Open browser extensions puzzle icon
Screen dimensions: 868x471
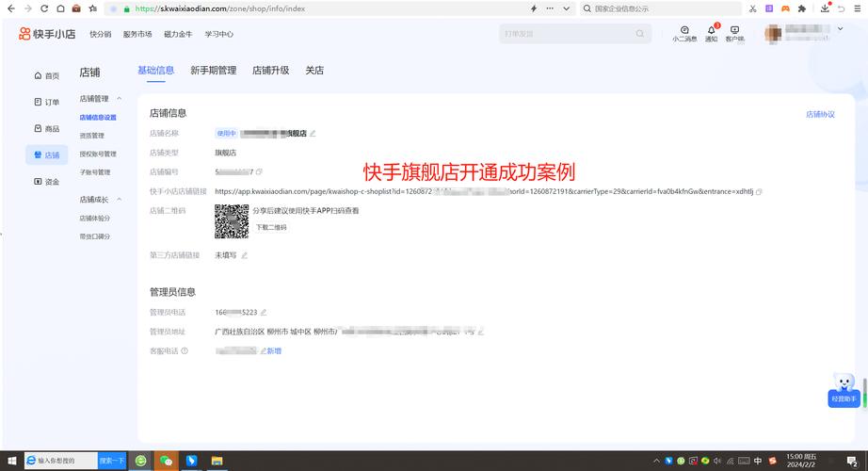coord(801,8)
